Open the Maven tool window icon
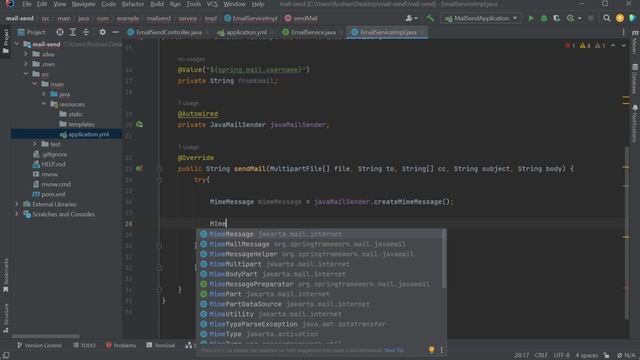 pos(635,43)
